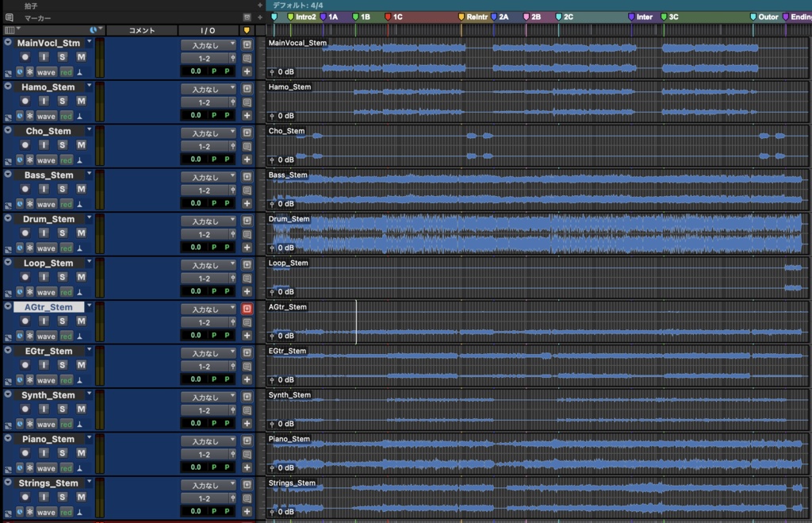Click the pin icon beside 1-2 on EGtr_Stem
The height and width of the screenshot is (523, 812).
coord(233,367)
